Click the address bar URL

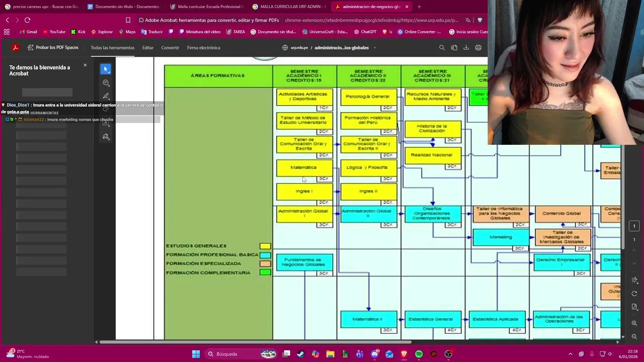(x=371, y=20)
